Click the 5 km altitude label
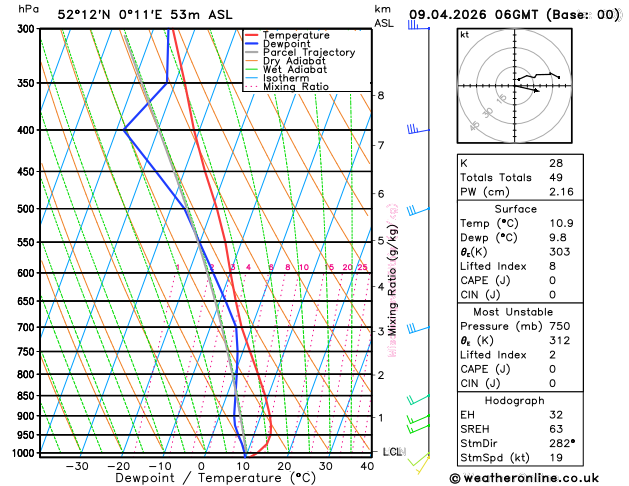 pyautogui.click(x=381, y=241)
